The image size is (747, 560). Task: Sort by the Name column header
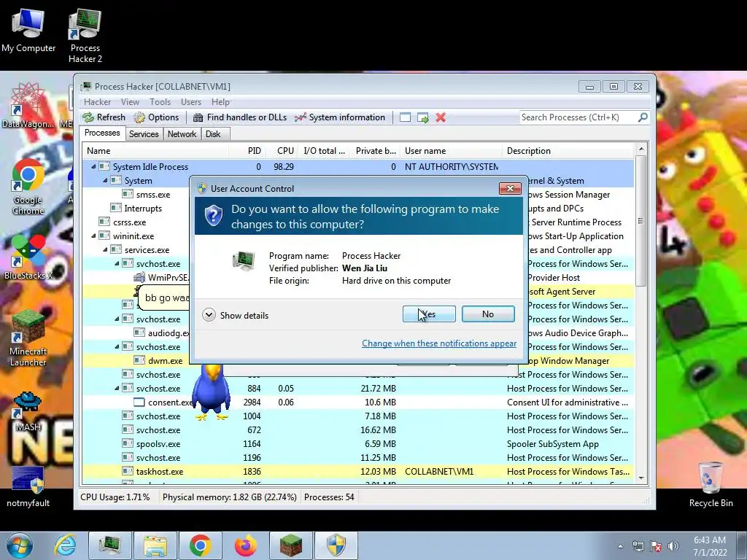pyautogui.click(x=155, y=151)
